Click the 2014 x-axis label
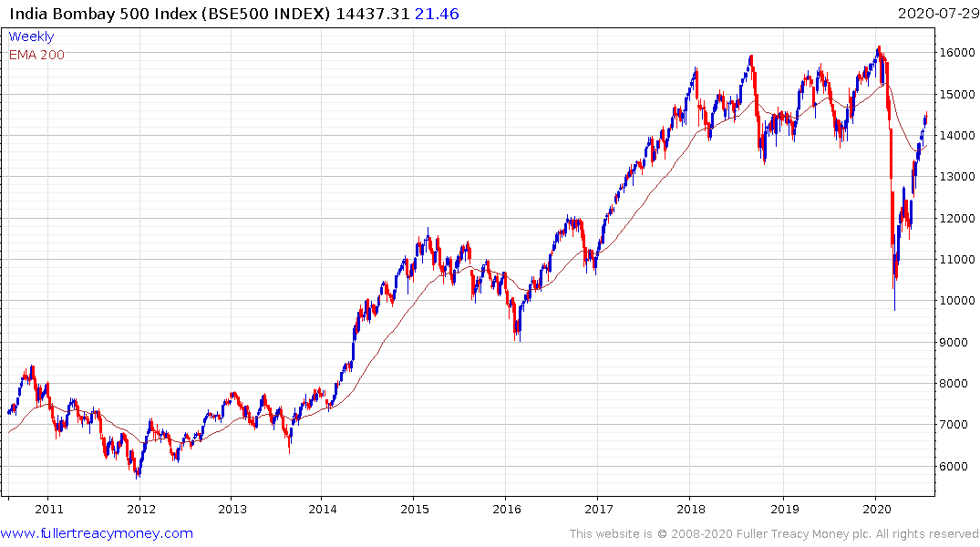Image resolution: width=980 pixels, height=547 pixels. coord(323,509)
